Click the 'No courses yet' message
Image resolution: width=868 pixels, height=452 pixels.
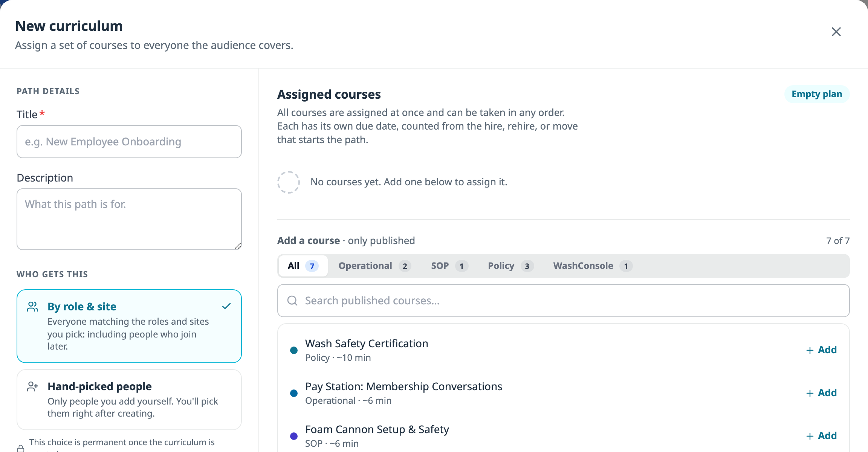(x=409, y=182)
